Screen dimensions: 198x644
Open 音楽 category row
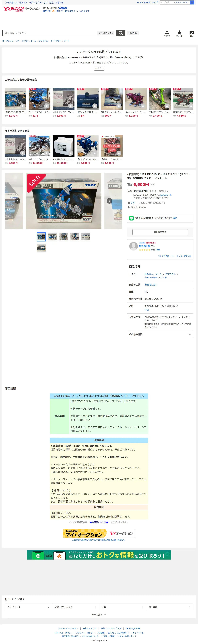122,607
